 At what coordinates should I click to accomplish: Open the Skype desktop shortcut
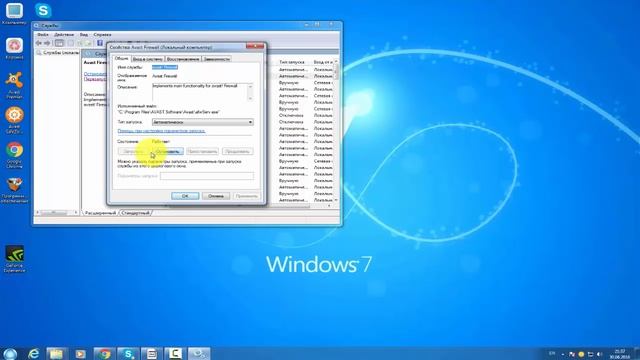(x=43, y=11)
